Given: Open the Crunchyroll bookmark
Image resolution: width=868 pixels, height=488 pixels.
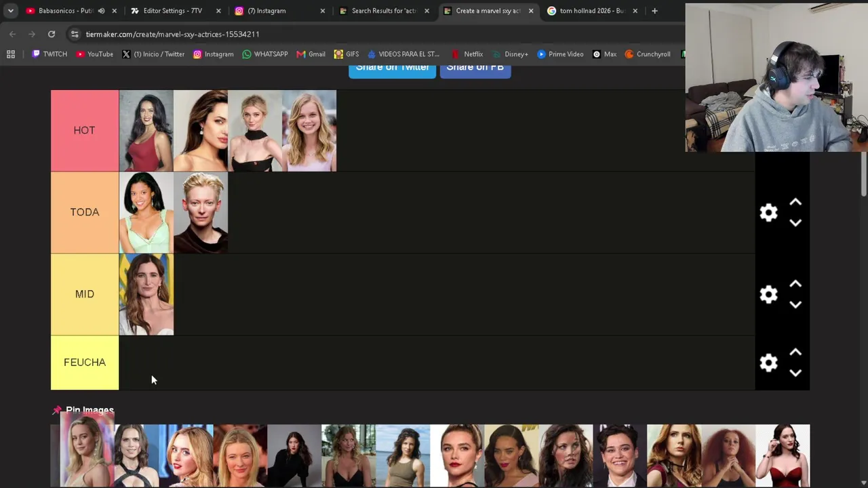Looking at the screenshot, I should click(648, 54).
